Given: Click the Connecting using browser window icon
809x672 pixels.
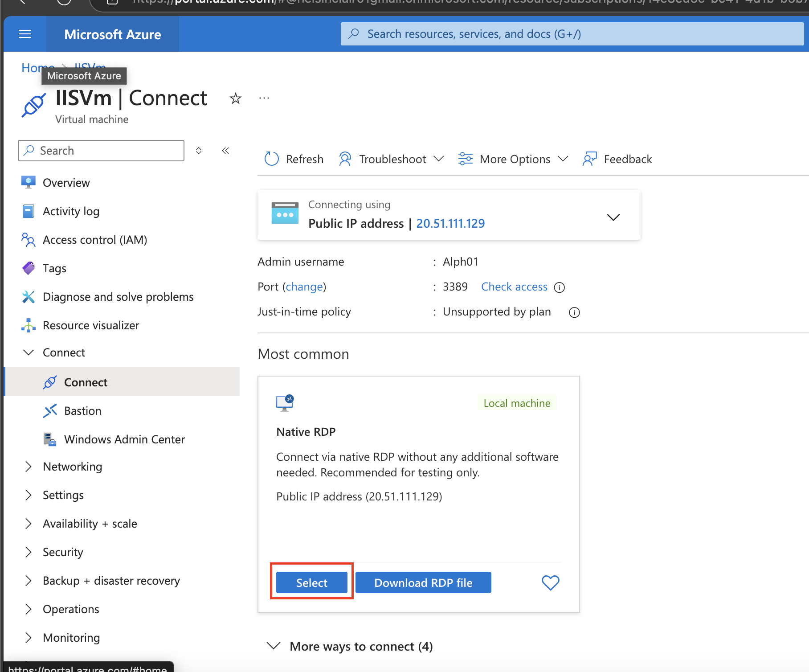Looking at the screenshot, I should (x=285, y=213).
